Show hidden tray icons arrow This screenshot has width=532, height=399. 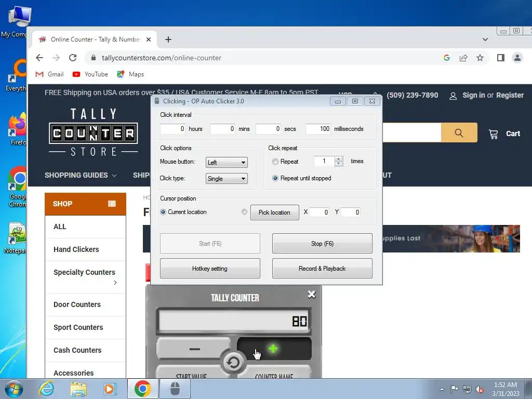coord(442,389)
